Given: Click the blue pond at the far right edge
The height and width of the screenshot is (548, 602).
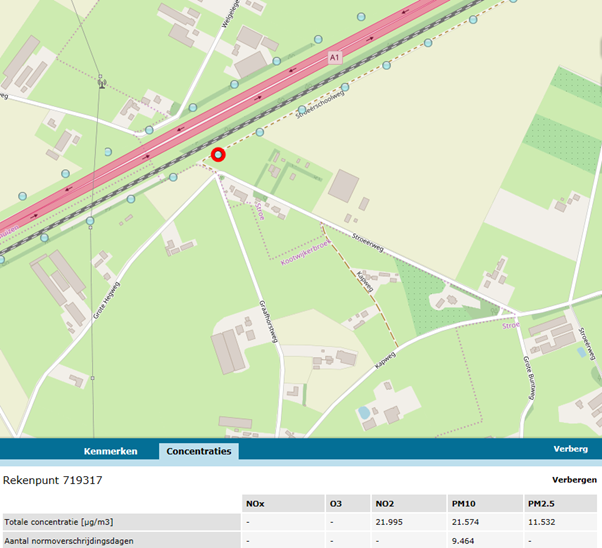Looking at the screenshot, I should [582, 352].
